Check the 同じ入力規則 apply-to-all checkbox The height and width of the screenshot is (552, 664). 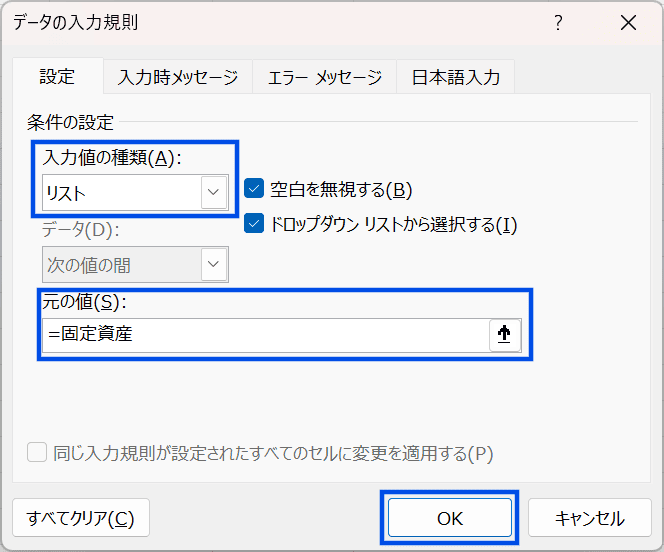pos(37,453)
